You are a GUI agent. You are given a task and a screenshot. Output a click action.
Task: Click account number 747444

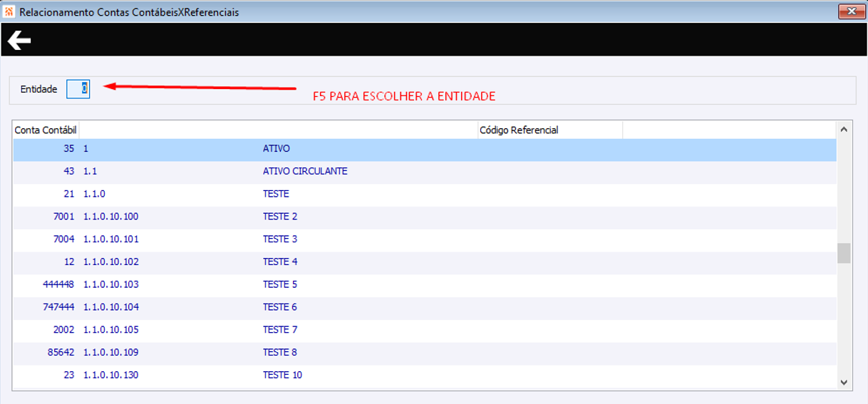tap(58, 307)
